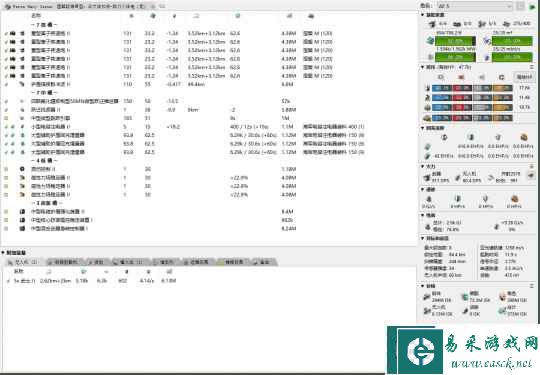
Task: Click the green icon beside the character selector
Action: 533,6
